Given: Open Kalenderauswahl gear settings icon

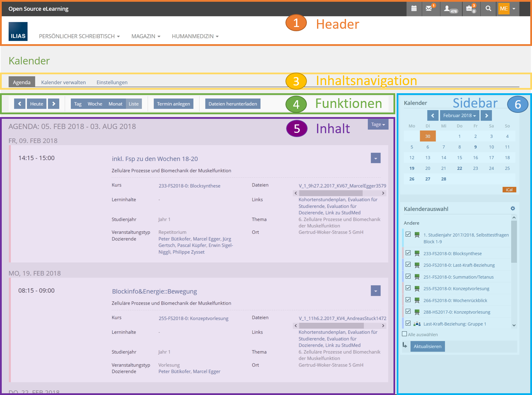Looking at the screenshot, I should 513,209.
